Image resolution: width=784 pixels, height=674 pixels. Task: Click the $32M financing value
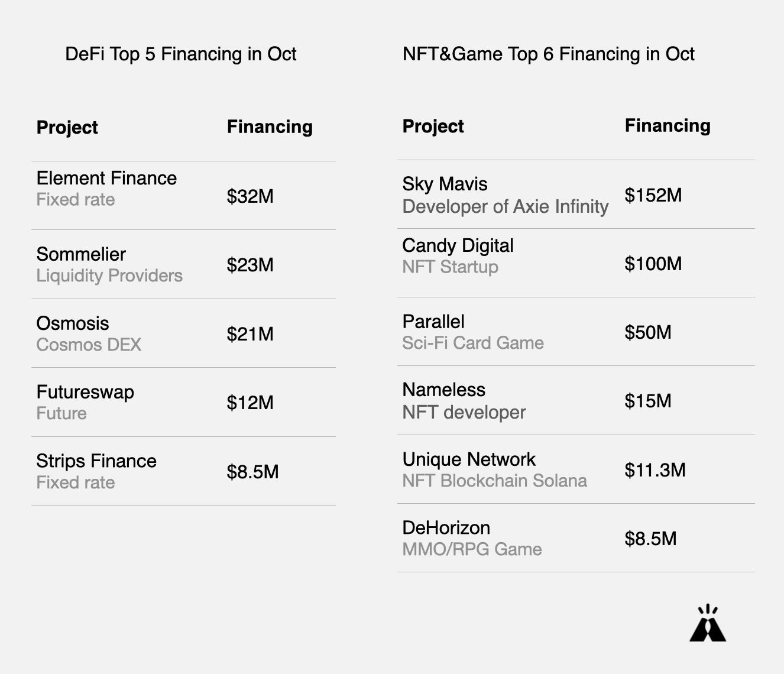point(250,196)
